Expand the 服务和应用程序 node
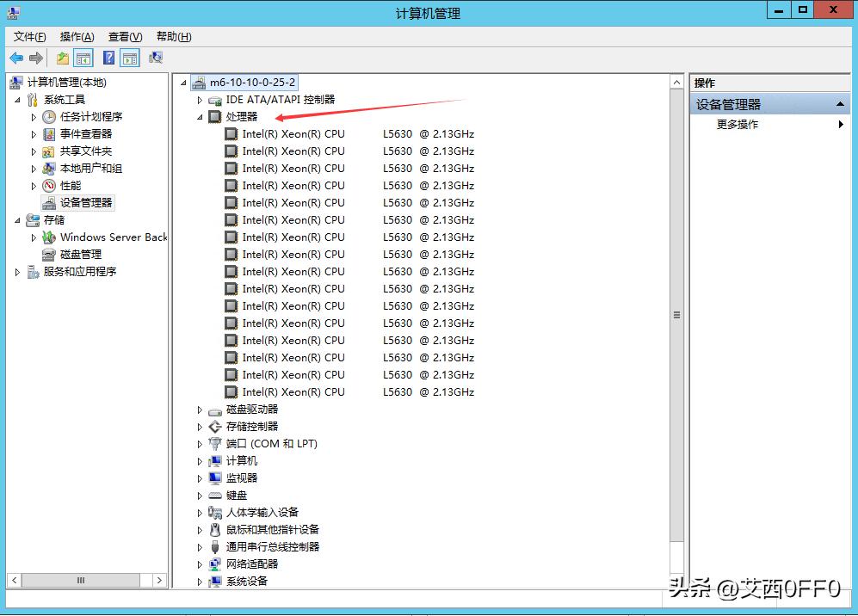Viewport: 858px width, 616px height. coord(17,272)
